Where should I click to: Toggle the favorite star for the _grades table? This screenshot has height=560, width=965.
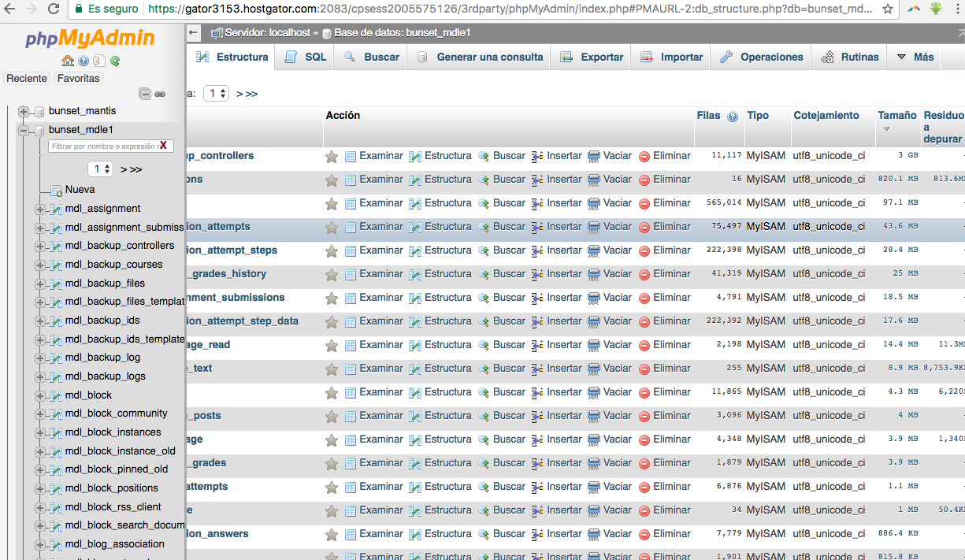pyautogui.click(x=332, y=463)
